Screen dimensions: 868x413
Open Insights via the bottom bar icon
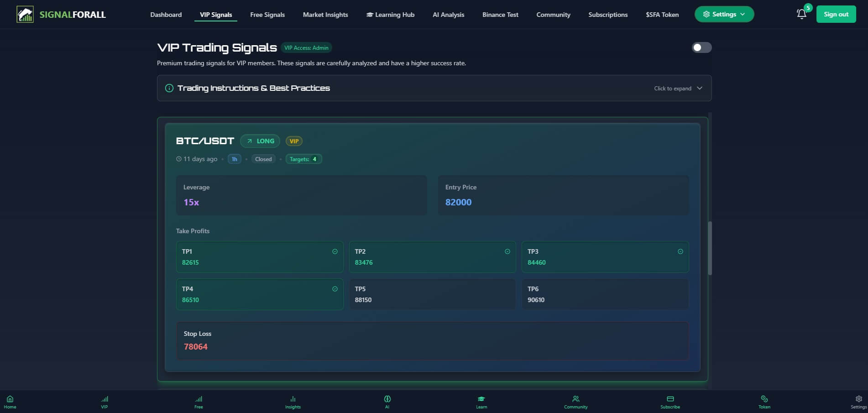(293, 402)
